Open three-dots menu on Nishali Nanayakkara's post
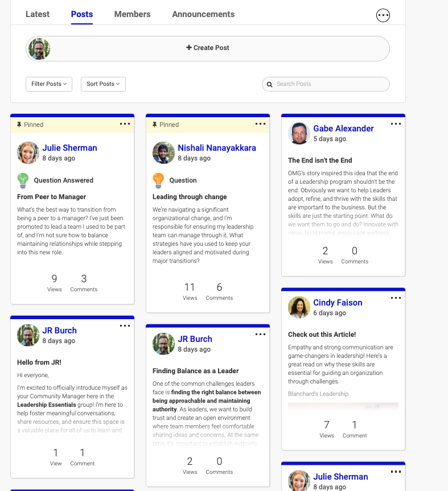The height and width of the screenshot is (491, 448). click(260, 123)
